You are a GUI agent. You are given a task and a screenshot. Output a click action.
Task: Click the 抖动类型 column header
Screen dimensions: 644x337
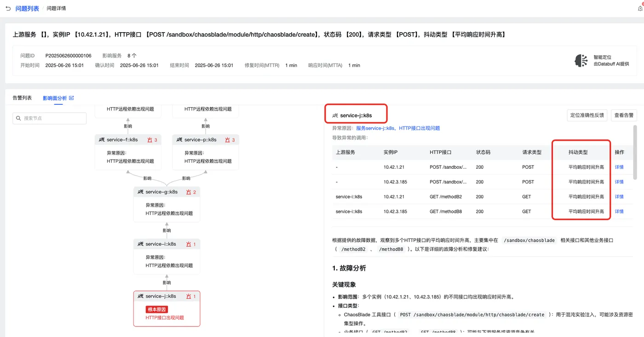coord(578,152)
